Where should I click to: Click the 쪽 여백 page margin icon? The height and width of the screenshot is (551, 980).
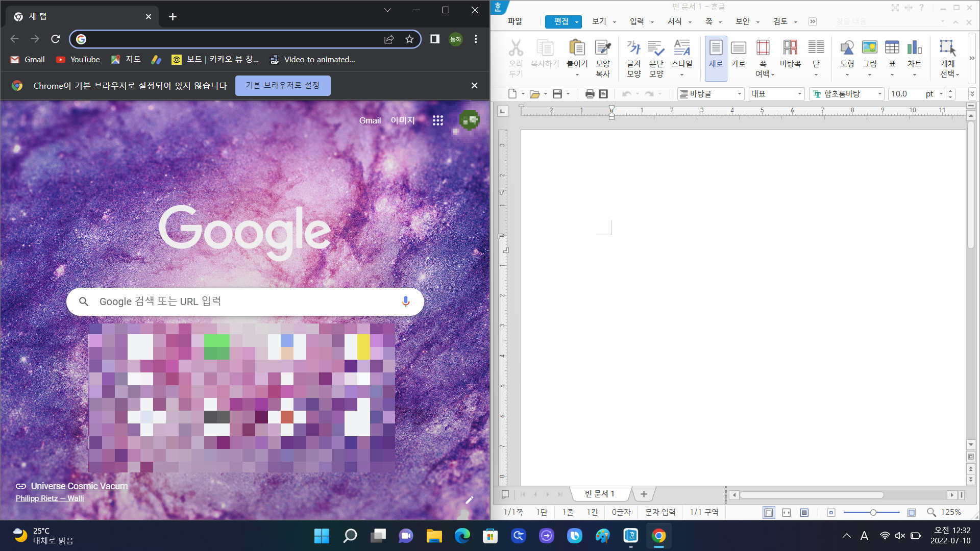pos(763,48)
